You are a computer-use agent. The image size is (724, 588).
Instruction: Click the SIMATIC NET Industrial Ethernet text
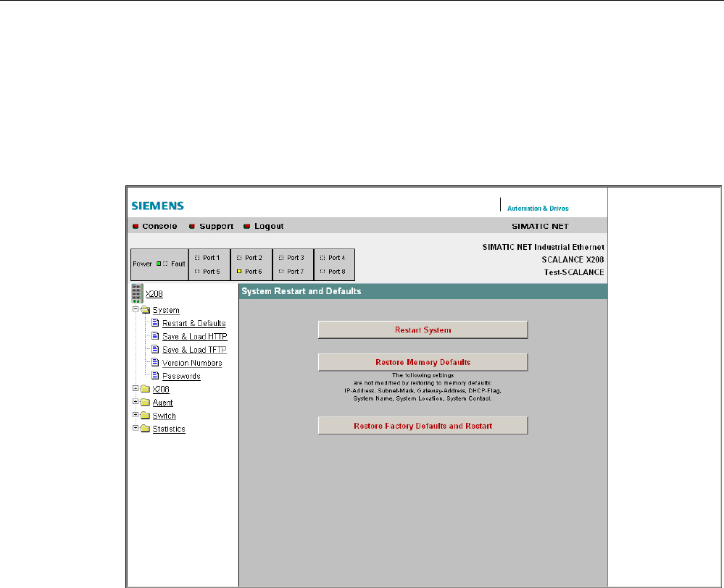pyautogui.click(x=544, y=247)
